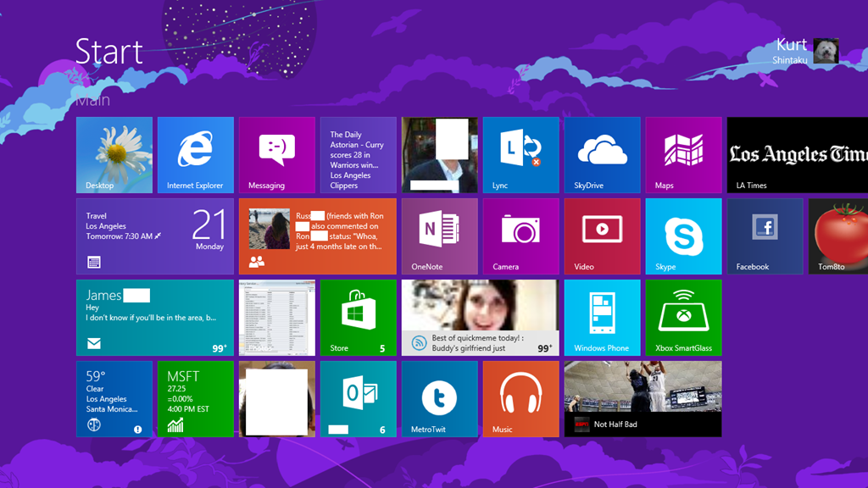This screenshot has height=488, width=868.
Task: Open the Windows Store tile
Action: tap(358, 318)
